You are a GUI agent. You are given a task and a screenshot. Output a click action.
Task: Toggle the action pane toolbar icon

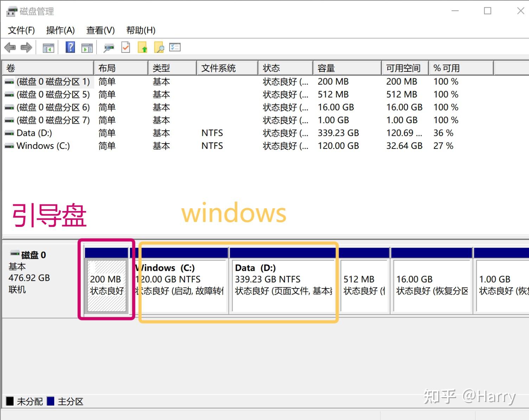[87, 48]
